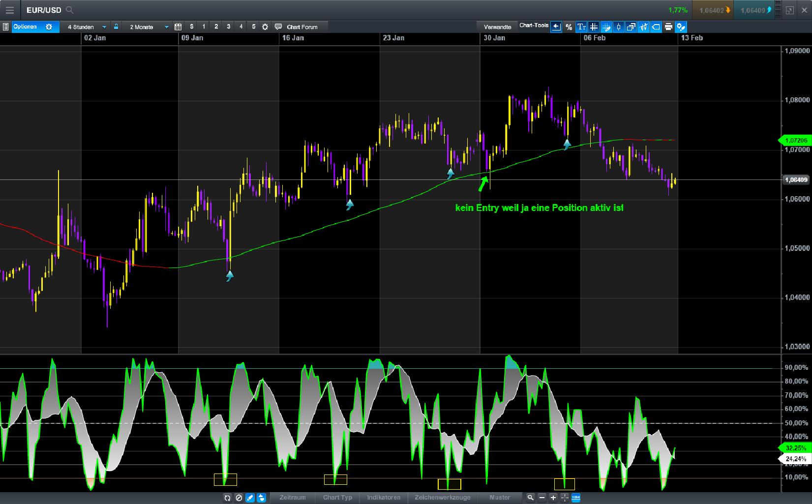Toggle the drawing pen icon in the bottom bar
This screenshot has height=504, width=812.
[249, 498]
